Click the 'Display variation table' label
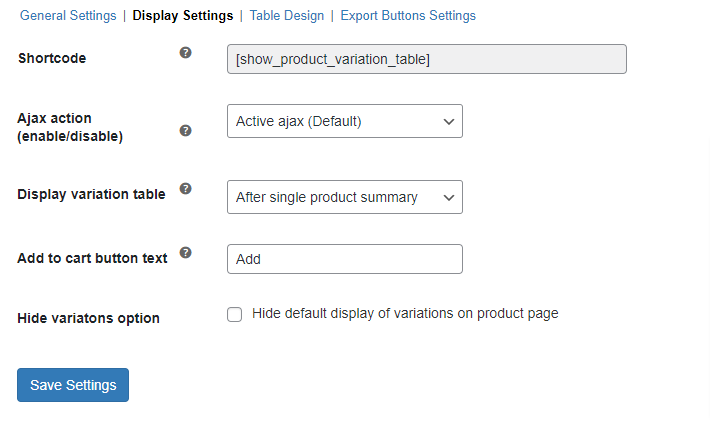Image resolution: width=710 pixels, height=437 pixels. 91,194
